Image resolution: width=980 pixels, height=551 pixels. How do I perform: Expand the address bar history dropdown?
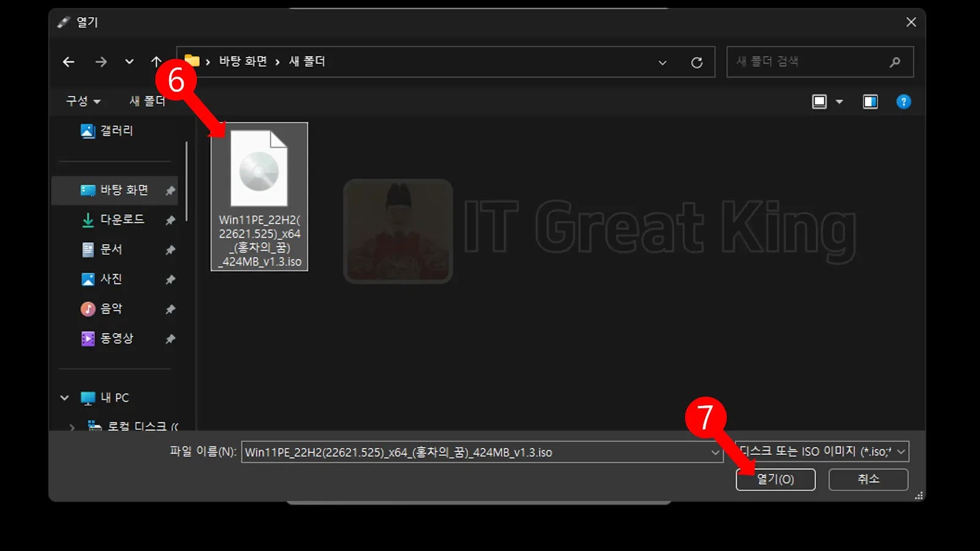click(x=662, y=62)
